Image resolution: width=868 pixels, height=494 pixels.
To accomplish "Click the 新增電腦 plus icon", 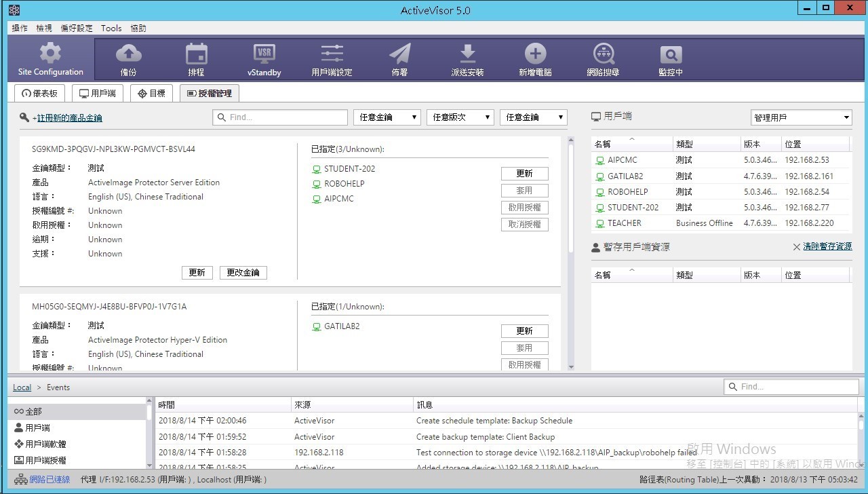I will coord(535,54).
